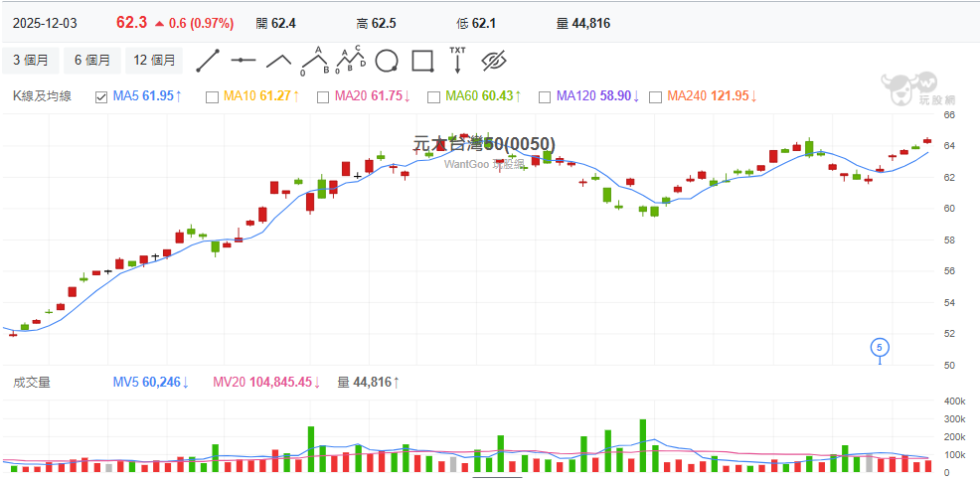Select the horizontal line tool
The image size is (980, 482).
[x=244, y=61]
